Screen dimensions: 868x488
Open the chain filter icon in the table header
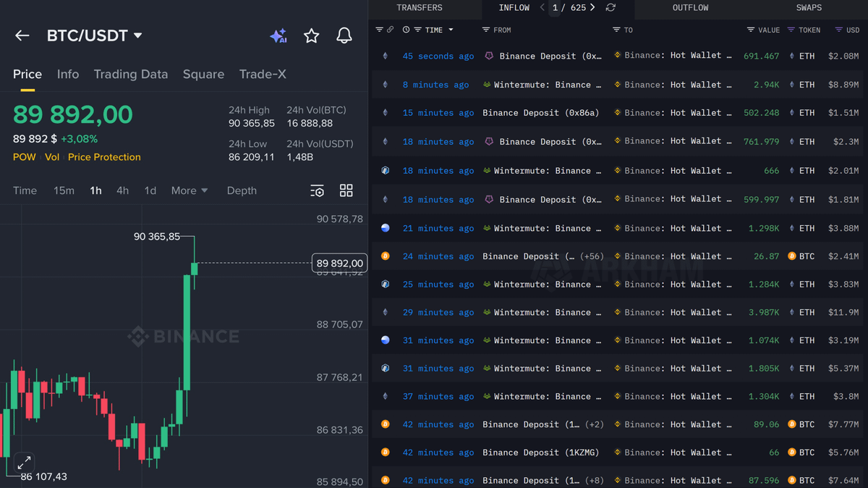coord(380,30)
